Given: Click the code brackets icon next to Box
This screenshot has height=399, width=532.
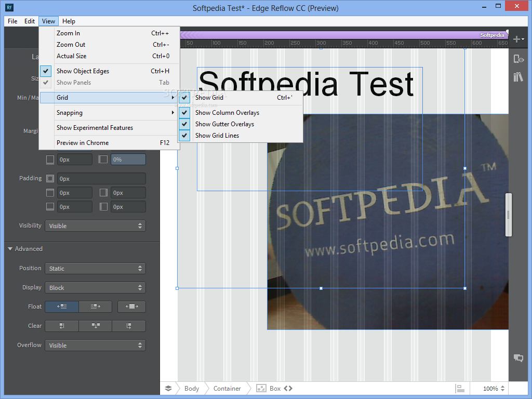Looking at the screenshot, I should 288,389.
